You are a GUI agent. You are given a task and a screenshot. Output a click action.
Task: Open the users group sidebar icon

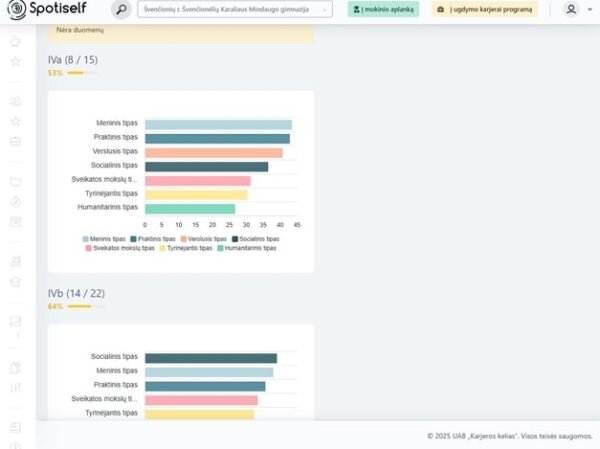coord(15,101)
